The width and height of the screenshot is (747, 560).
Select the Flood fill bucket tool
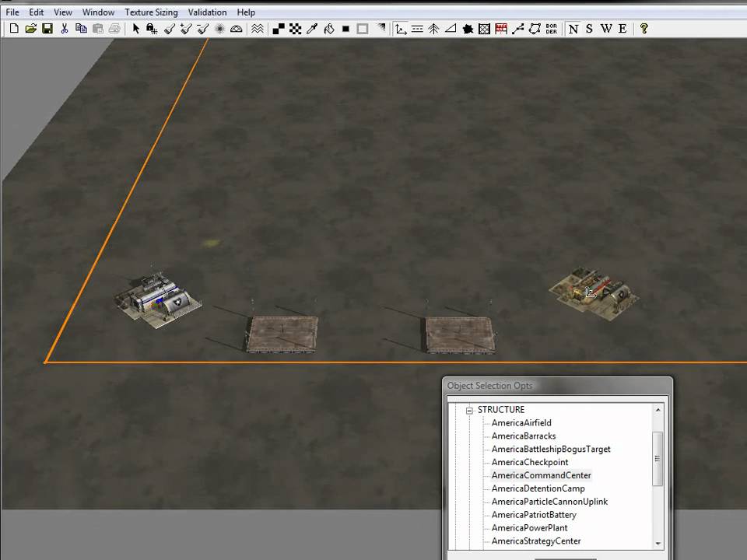pyautogui.click(x=329, y=29)
